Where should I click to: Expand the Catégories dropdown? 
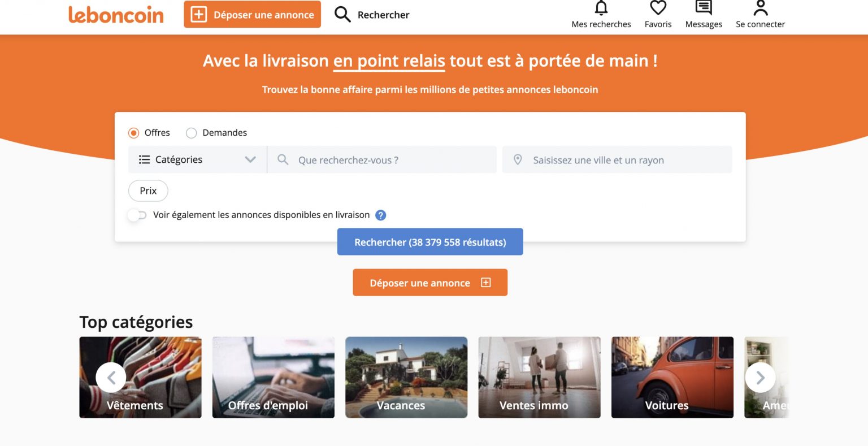point(197,159)
